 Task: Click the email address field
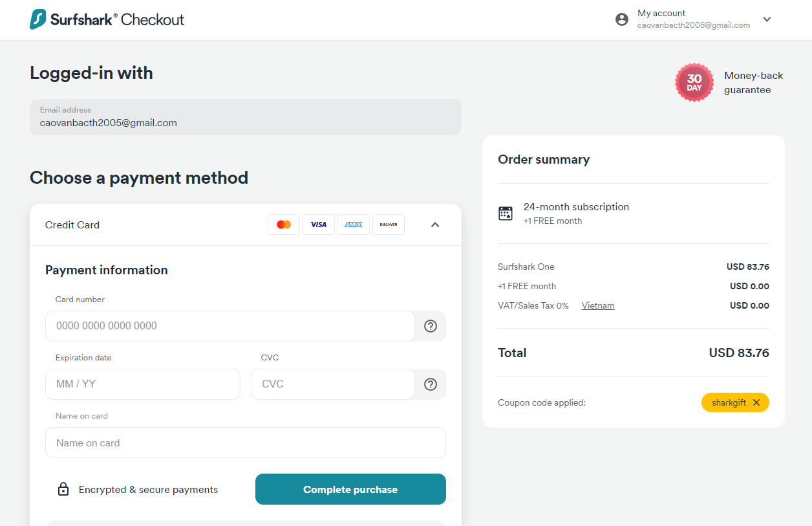[x=246, y=117]
